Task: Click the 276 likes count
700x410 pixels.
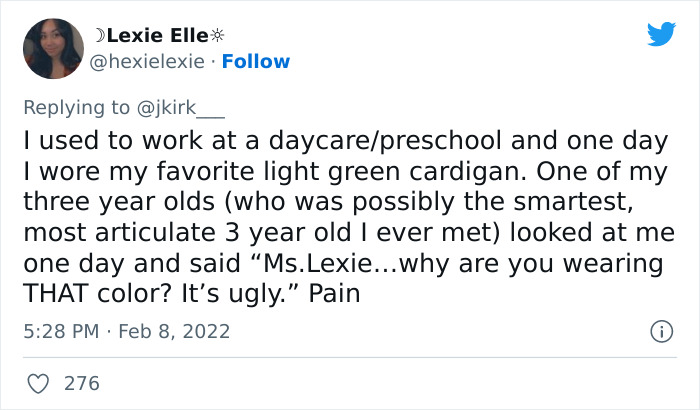Action: pos(80,382)
